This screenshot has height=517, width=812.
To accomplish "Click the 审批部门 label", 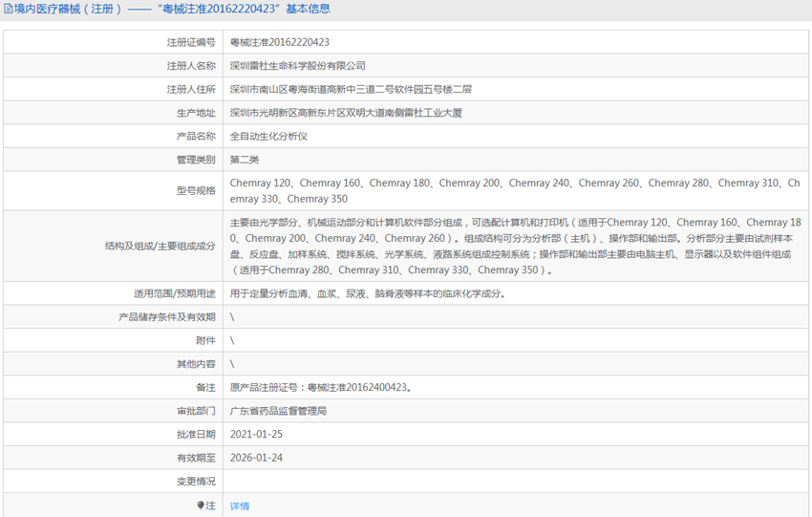I will [196, 411].
